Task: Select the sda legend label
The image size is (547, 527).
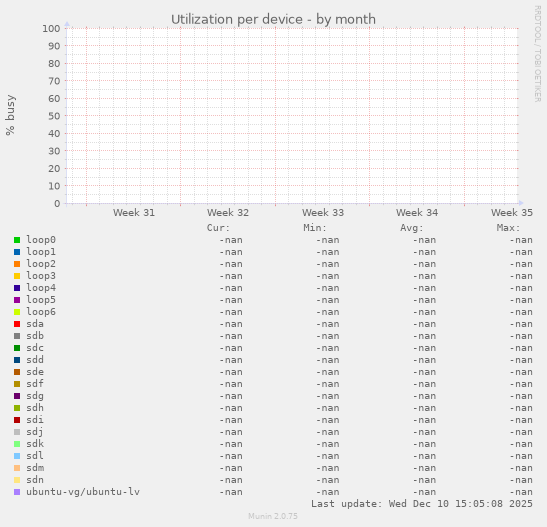Action: (35, 324)
